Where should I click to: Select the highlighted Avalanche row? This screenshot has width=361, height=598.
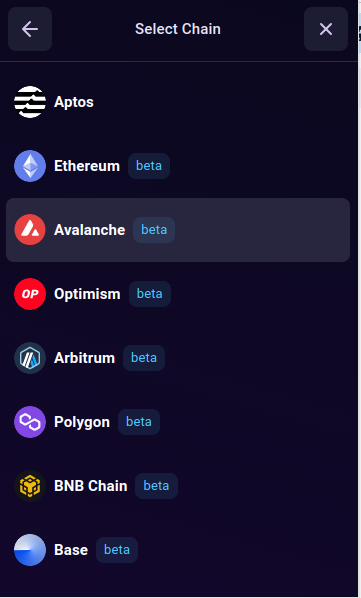(x=178, y=230)
